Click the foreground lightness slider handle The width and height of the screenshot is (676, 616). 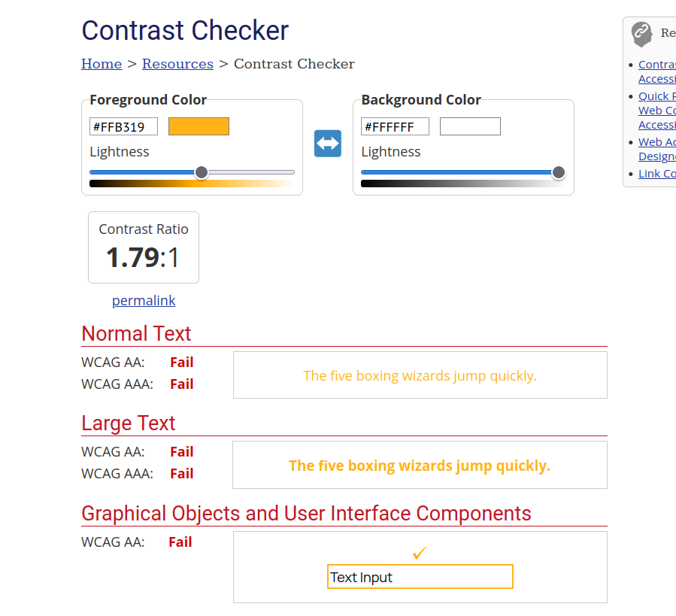point(202,172)
